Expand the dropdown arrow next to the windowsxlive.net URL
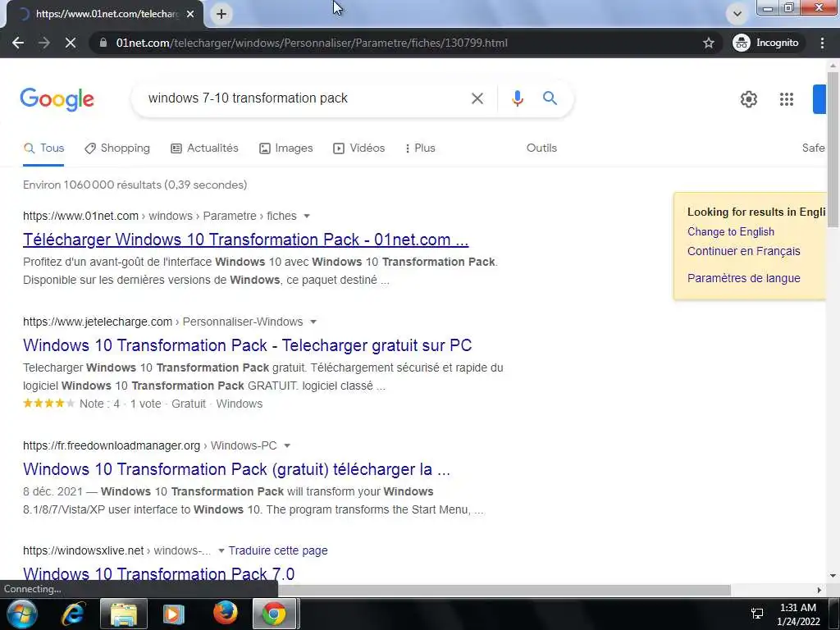Screen dimensions: 840x630 (x=221, y=550)
